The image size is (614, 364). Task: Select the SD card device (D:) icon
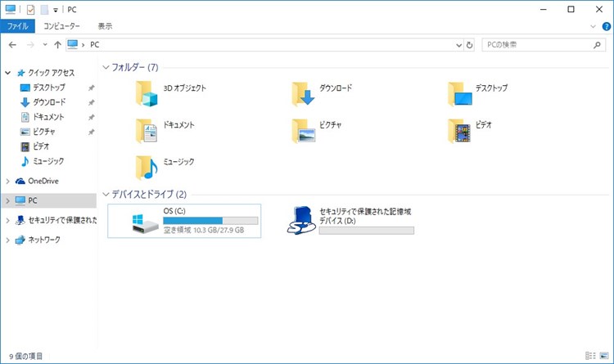(x=301, y=221)
